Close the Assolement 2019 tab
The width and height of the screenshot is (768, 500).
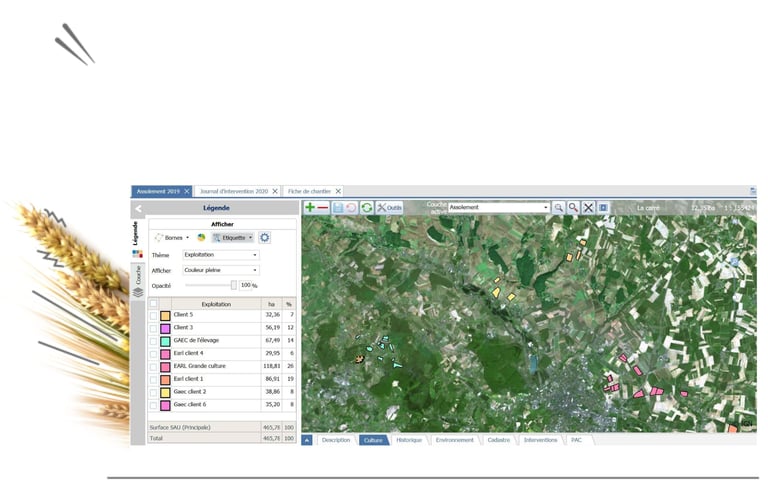point(187,191)
